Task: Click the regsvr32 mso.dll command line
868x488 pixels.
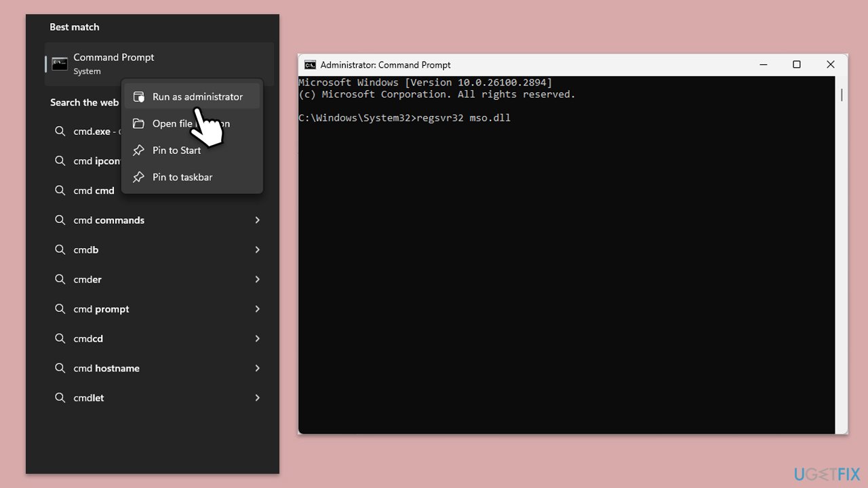Action: pyautogui.click(x=404, y=118)
